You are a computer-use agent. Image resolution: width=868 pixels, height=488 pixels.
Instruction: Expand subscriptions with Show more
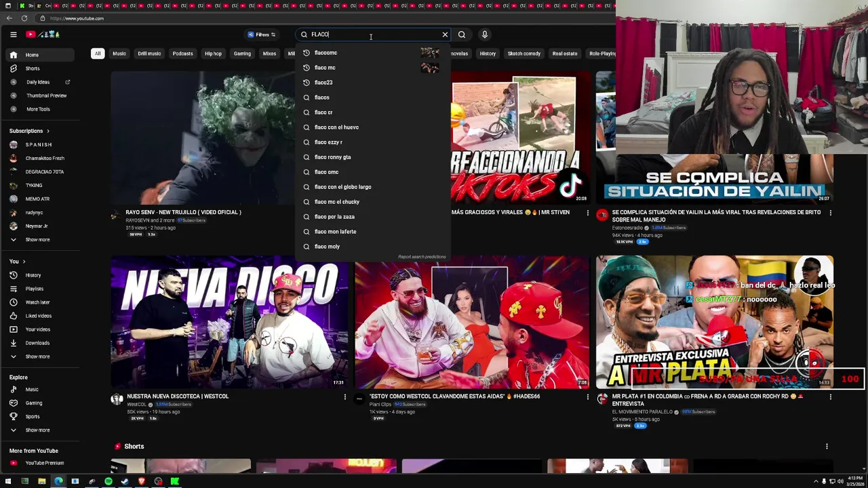[x=41, y=239]
